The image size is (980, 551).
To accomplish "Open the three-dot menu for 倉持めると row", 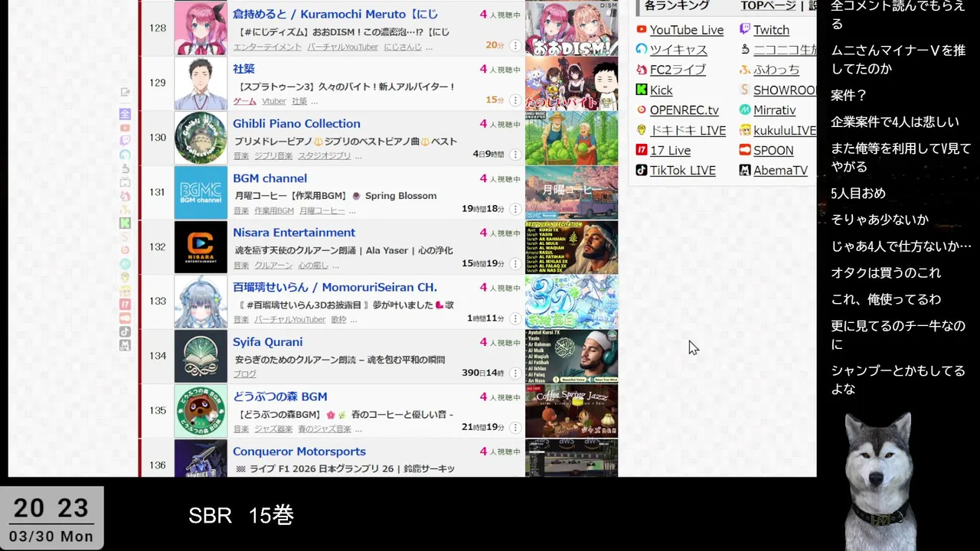I will pyautogui.click(x=515, y=45).
